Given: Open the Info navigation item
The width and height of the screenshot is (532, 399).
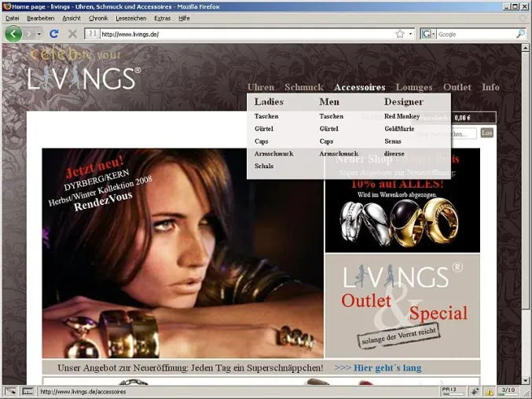Looking at the screenshot, I should coord(490,87).
